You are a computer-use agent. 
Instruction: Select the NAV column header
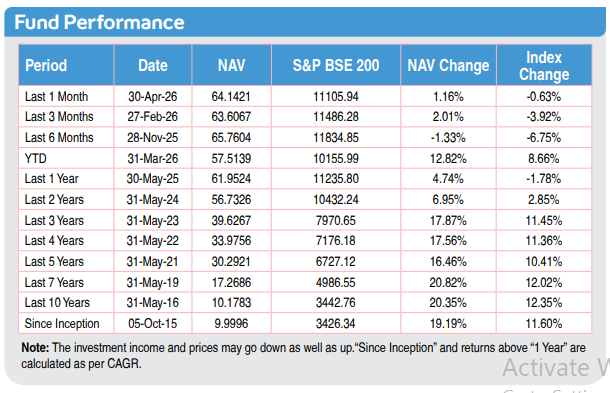231,65
